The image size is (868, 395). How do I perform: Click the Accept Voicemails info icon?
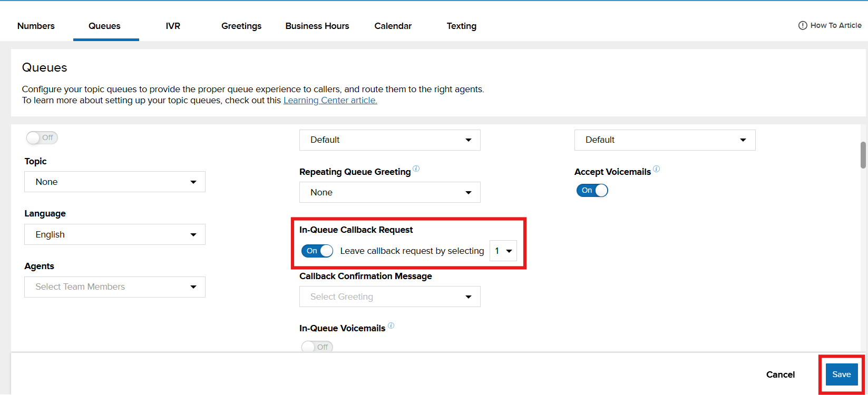[657, 169]
